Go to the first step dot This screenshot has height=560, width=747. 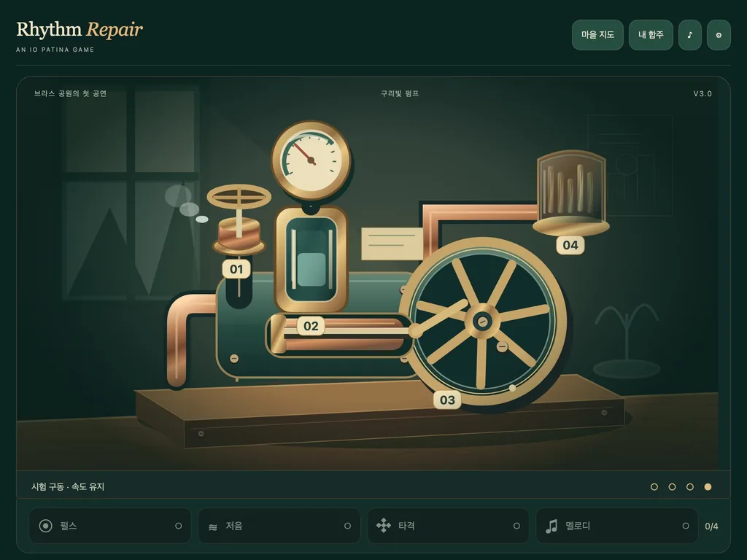pyautogui.click(x=654, y=486)
